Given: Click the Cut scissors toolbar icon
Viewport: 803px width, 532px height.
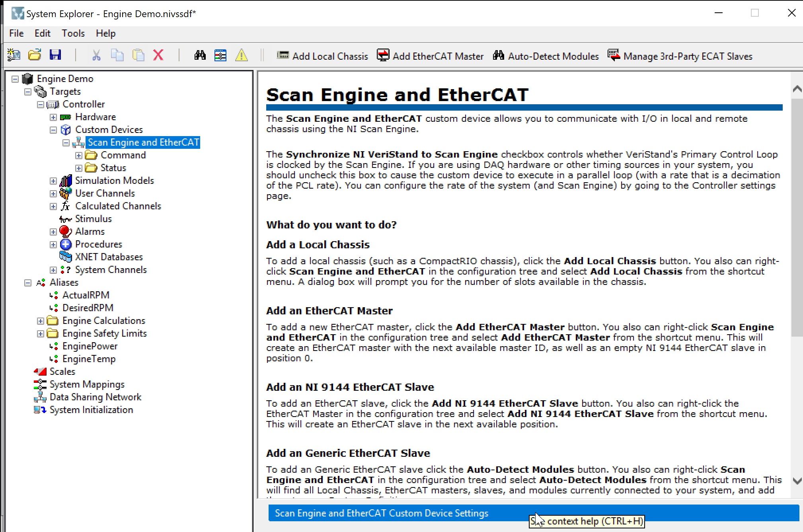Looking at the screenshot, I should click(x=96, y=55).
